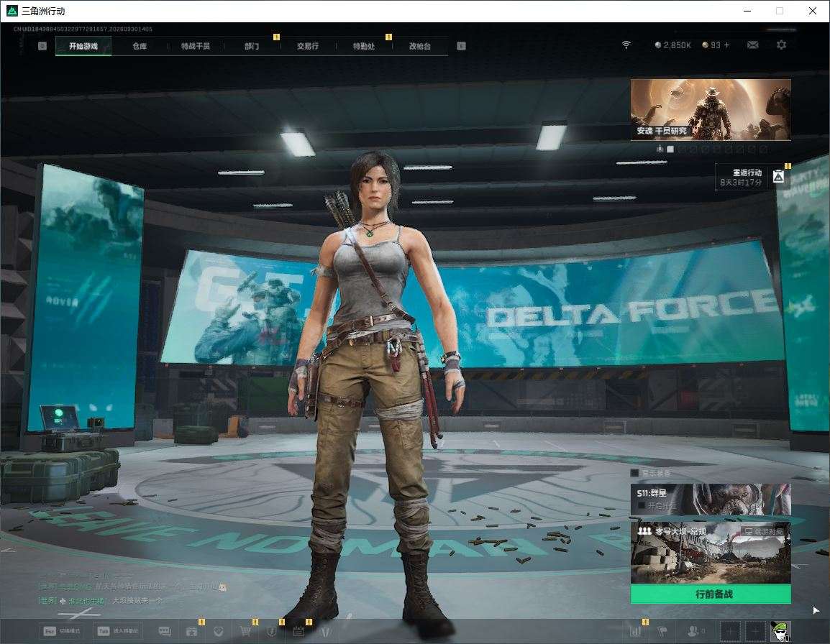The image size is (830, 644).
Task: Open the 安魂 干员研究 banner
Action: click(711, 109)
